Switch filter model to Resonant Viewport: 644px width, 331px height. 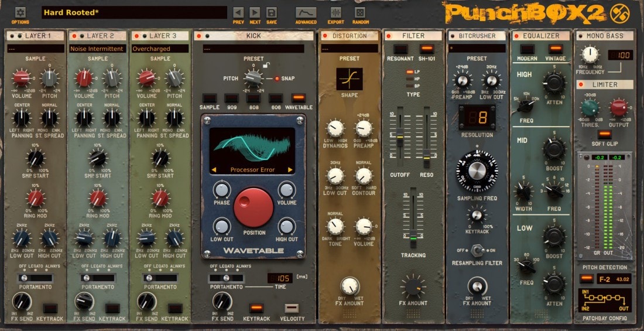(400, 49)
